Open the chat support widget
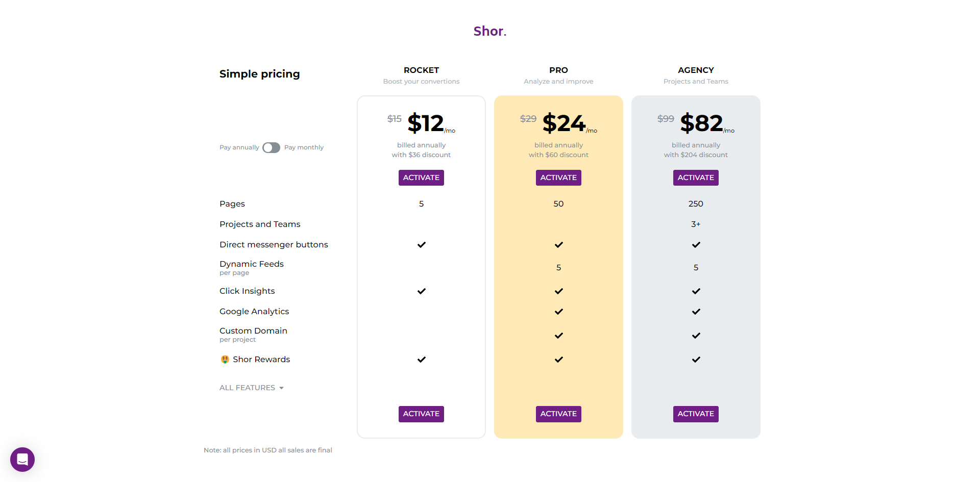This screenshot has width=980, height=482. (x=22, y=460)
